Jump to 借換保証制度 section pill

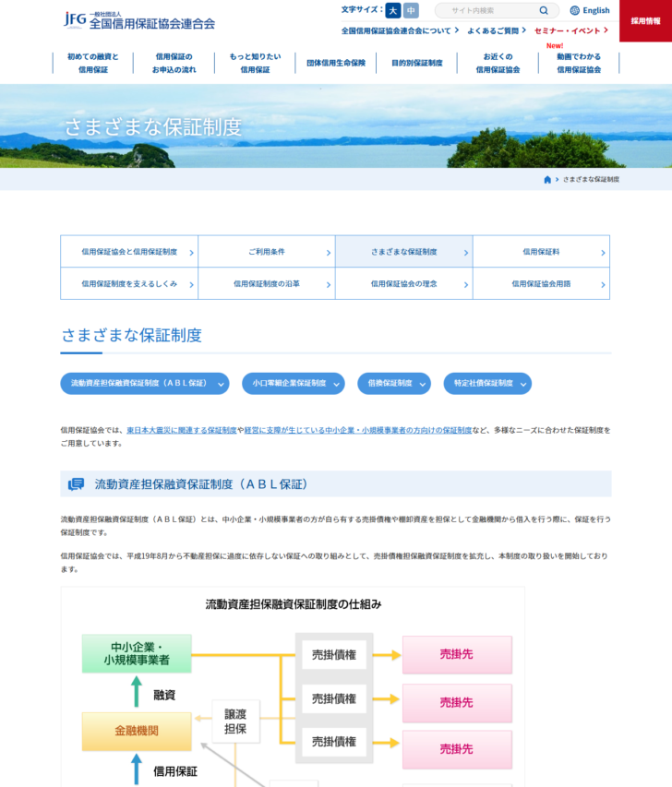point(394,384)
